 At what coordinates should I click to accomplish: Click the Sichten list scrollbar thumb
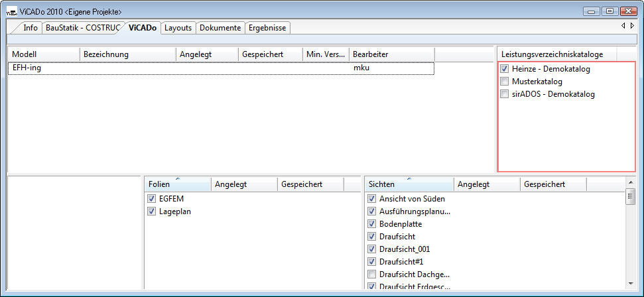(631, 197)
